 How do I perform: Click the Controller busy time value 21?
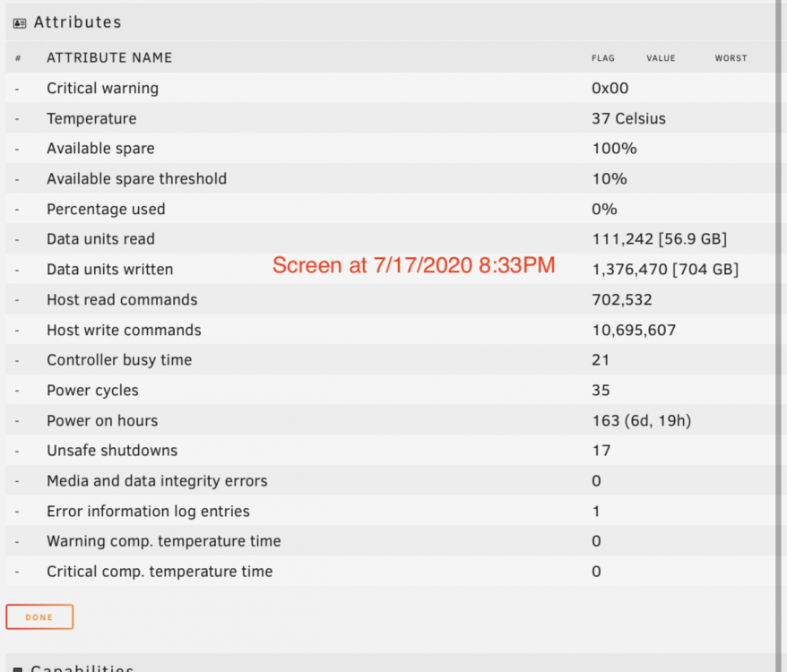click(601, 360)
